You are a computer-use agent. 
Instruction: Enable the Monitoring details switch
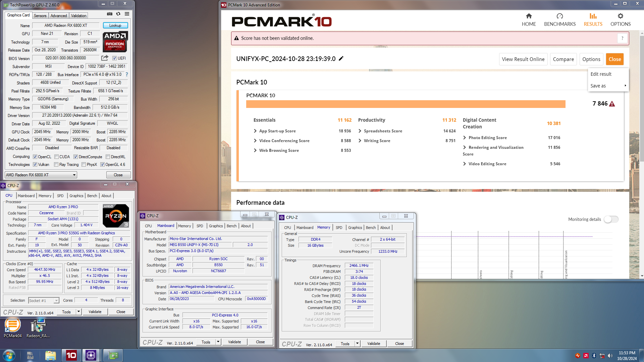[611, 219]
